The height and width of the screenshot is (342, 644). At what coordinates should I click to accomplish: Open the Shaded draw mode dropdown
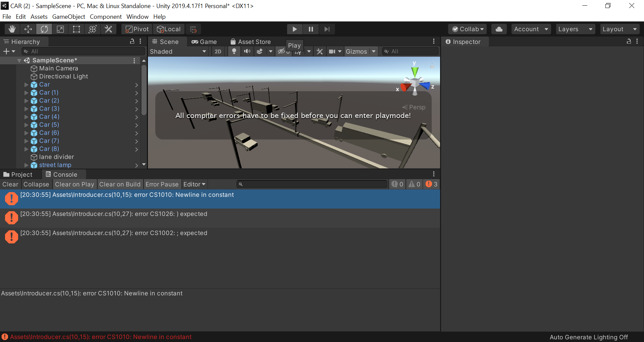coord(178,51)
